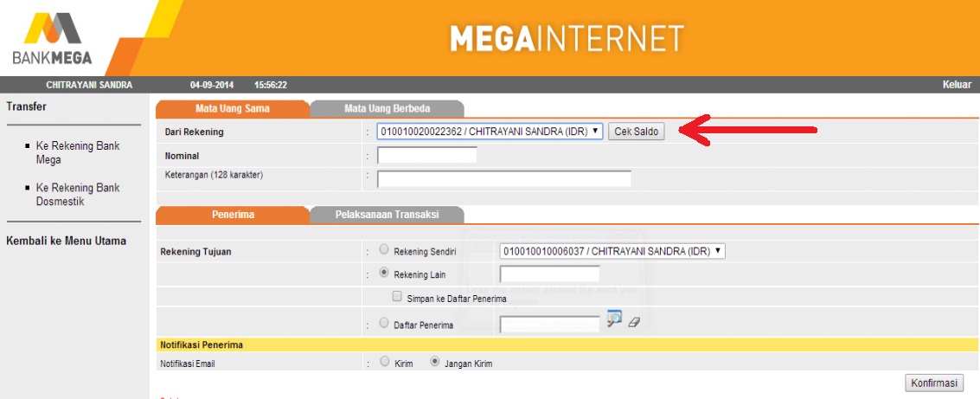Screen dimensions: 980x399
Task: Click the Dari Rekening label
Action: (x=194, y=132)
